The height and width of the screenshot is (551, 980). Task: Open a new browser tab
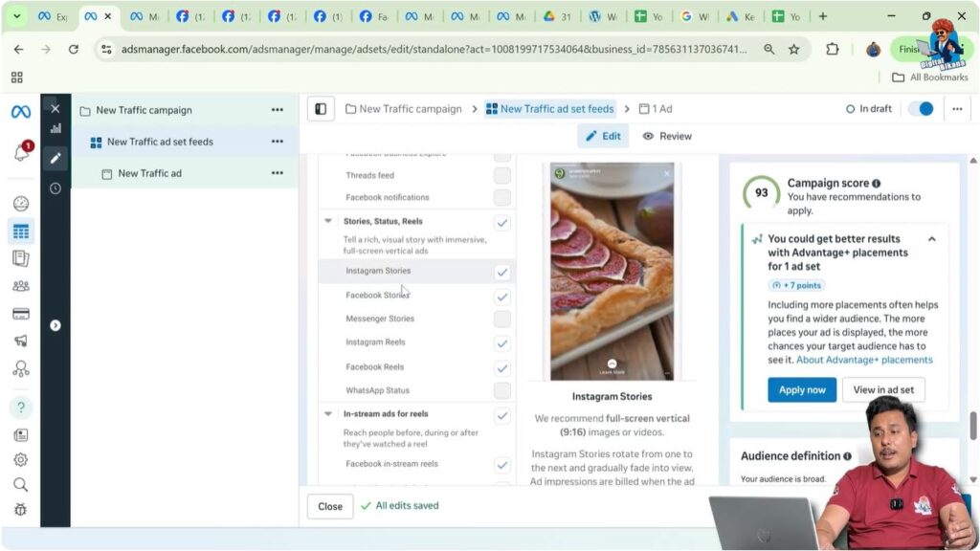(x=822, y=17)
